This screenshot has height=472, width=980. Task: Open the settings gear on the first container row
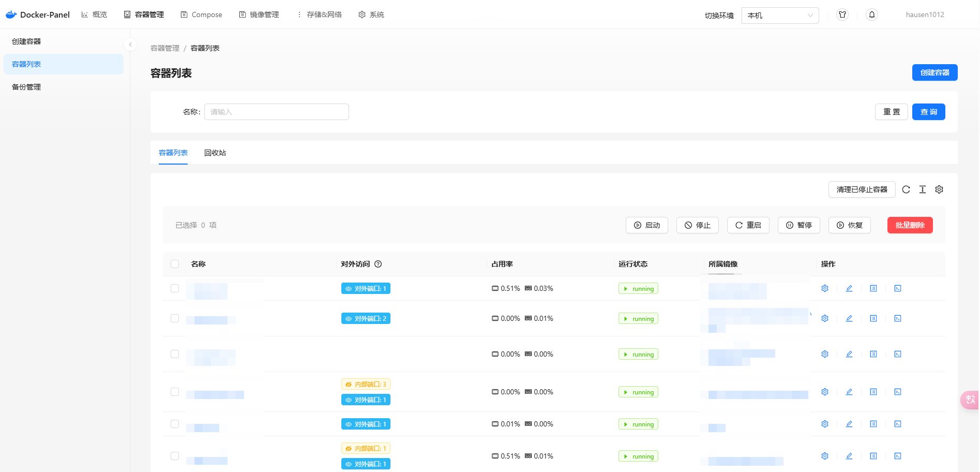coord(825,288)
